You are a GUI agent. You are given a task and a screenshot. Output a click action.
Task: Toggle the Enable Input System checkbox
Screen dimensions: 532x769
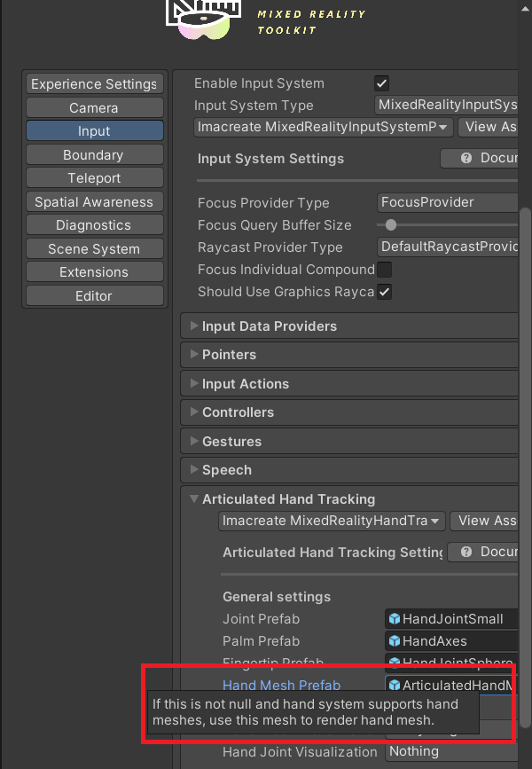point(381,83)
